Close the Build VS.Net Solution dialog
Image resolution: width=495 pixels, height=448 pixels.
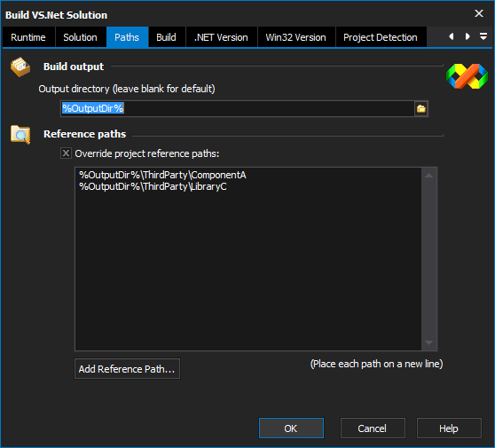pyautogui.click(x=479, y=13)
